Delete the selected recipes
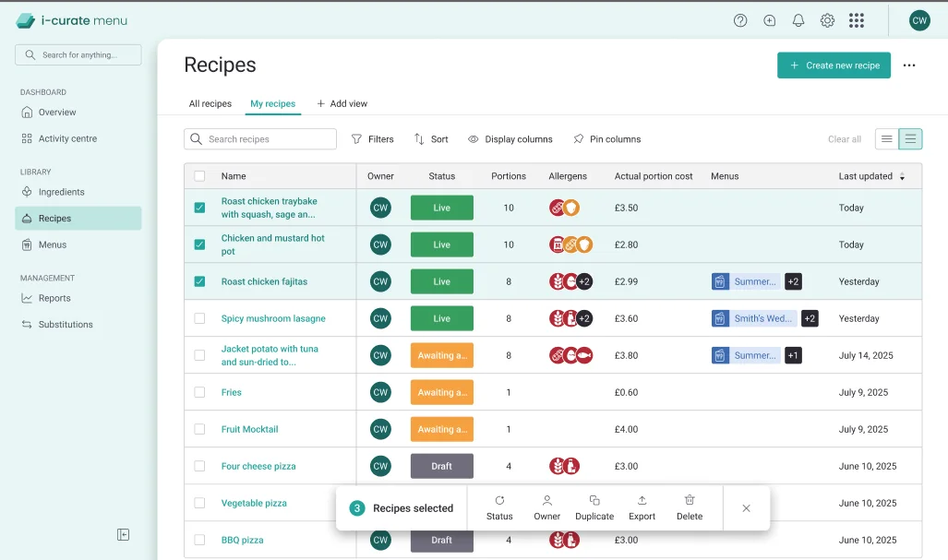The width and height of the screenshot is (948, 560). pos(690,508)
